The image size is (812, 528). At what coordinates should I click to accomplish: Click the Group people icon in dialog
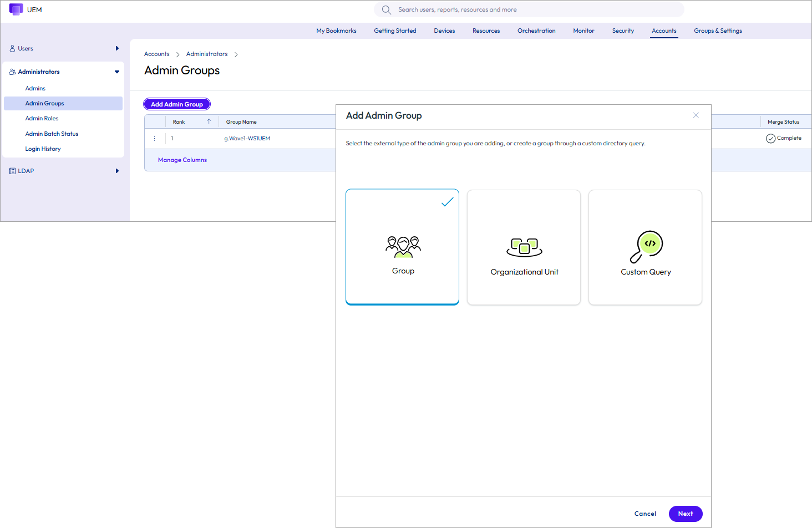[403, 247]
